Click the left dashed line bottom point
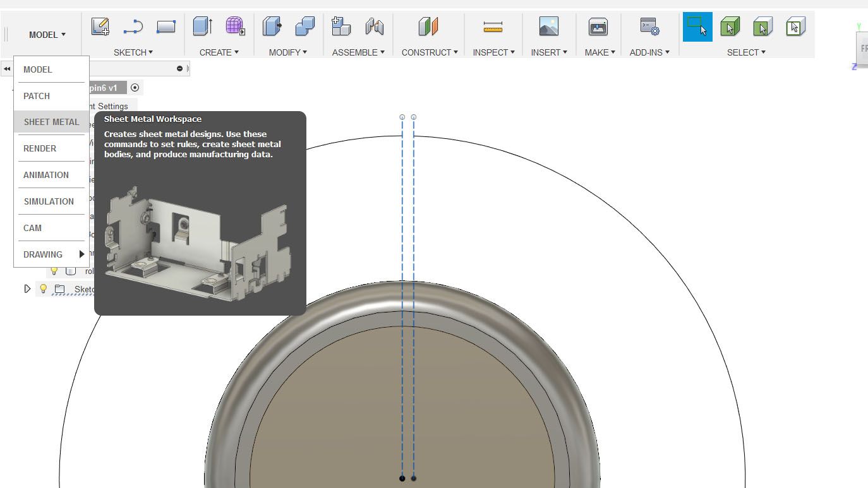 pyautogui.click(x=402, y=479)
